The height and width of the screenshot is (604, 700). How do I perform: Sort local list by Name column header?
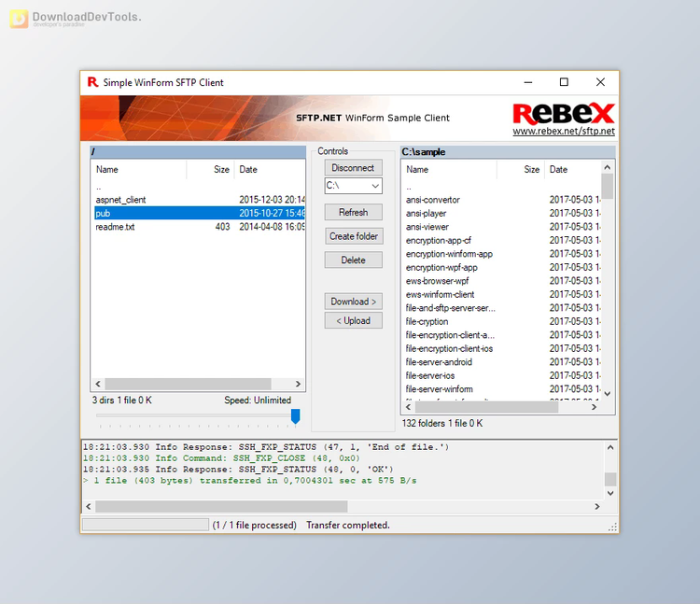(449, 170)
